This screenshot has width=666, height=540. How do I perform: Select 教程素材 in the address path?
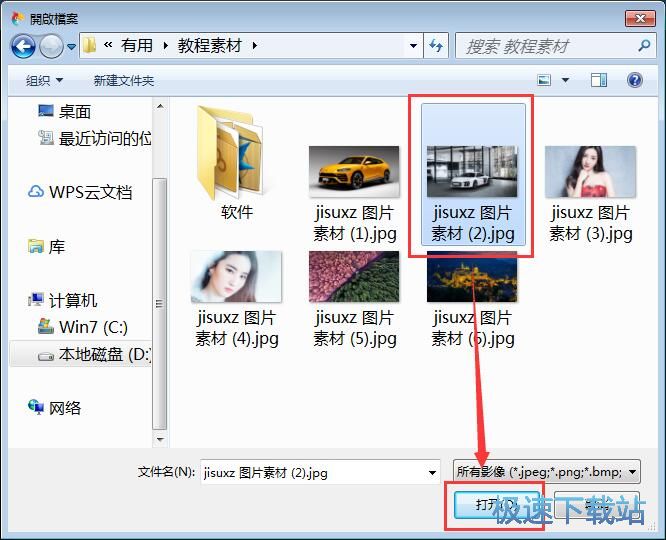[x=210, y=45]
